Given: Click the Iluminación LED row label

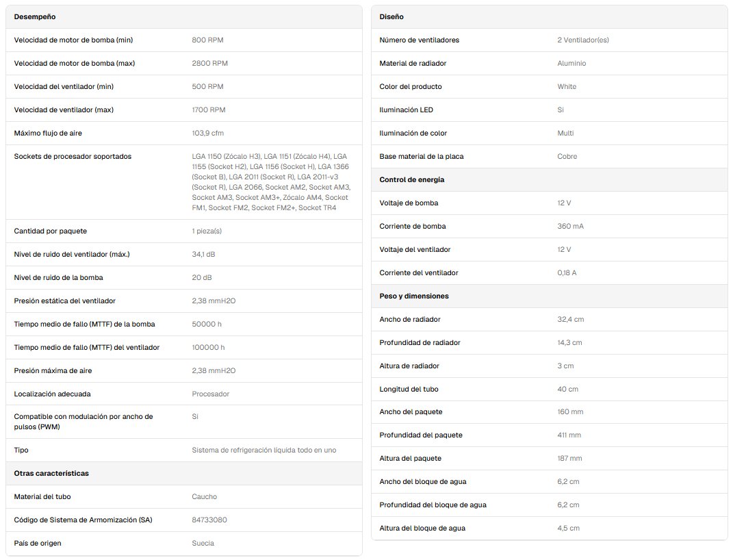Looking at the screenshot, I should pyautogui.click(x=407, y=110).
